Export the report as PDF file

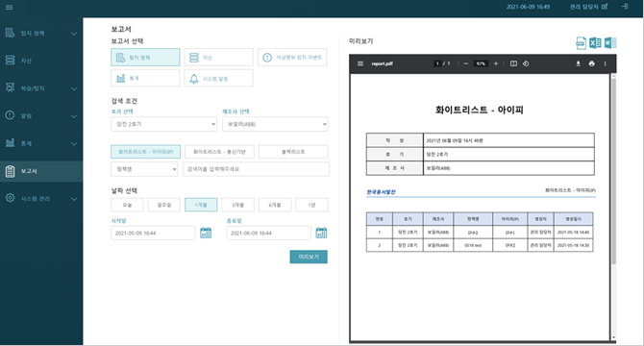click(581, 42)
